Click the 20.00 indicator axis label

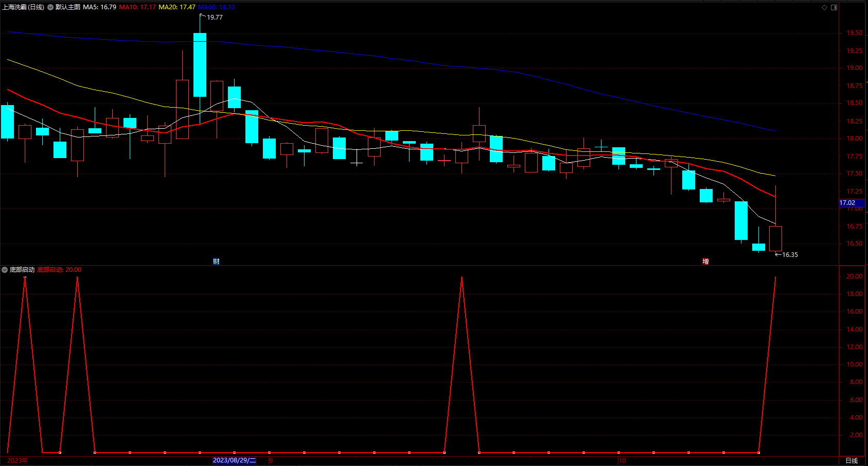pyautogui.click(x=855, y=277)
